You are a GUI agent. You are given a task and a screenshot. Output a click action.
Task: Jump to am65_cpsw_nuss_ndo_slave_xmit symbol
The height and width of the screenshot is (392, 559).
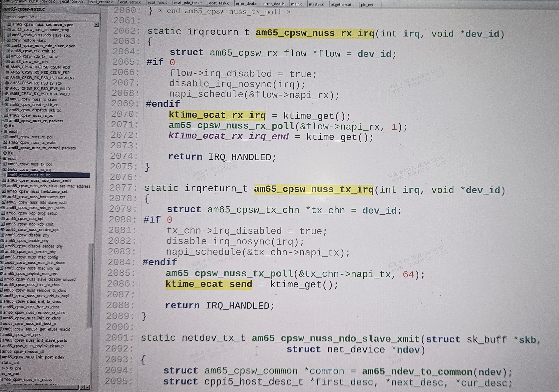[x=39, y=180]
